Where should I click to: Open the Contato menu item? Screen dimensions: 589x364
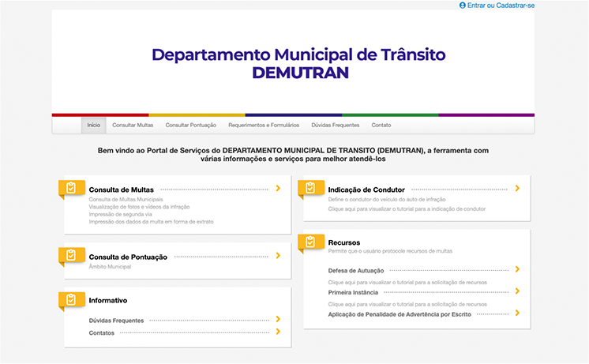[x=381, y=125]
